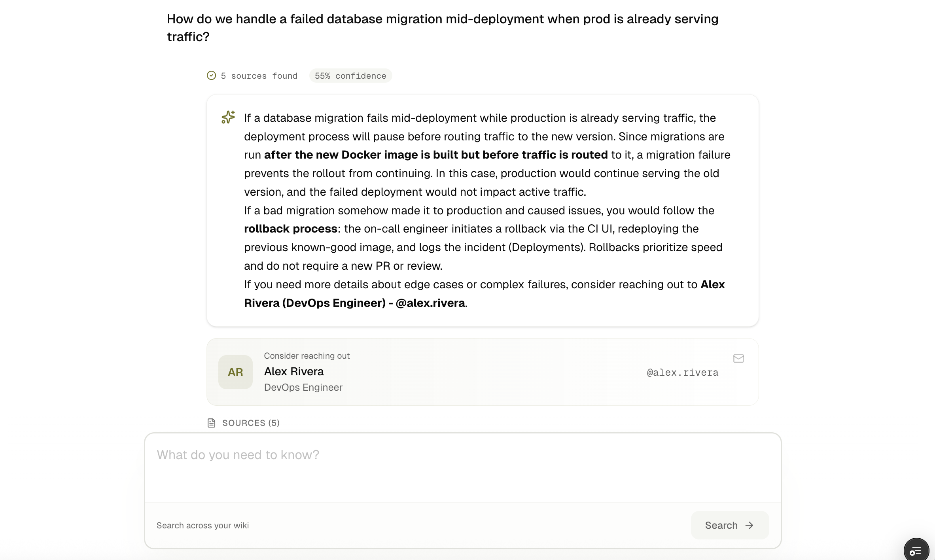Click the question heading about failed database migration

pos(443,28)
